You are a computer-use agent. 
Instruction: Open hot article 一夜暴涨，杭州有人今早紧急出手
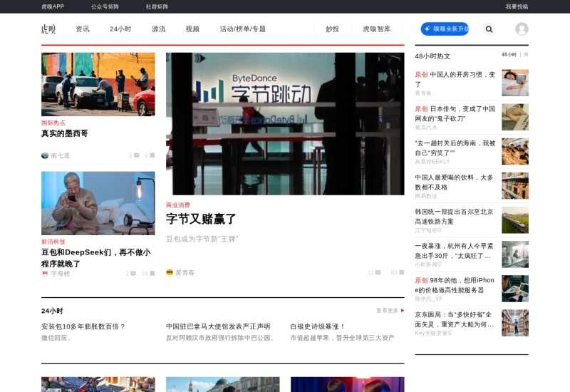[455, 251]
